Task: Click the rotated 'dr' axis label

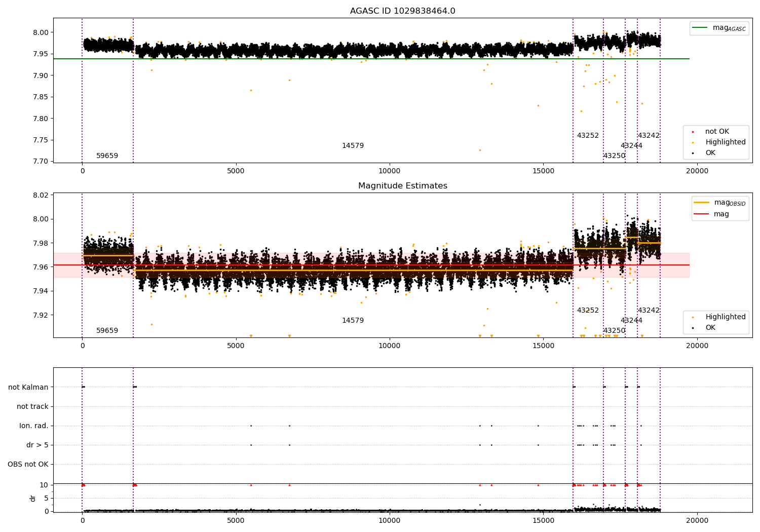Action: [x=33, y=498]
